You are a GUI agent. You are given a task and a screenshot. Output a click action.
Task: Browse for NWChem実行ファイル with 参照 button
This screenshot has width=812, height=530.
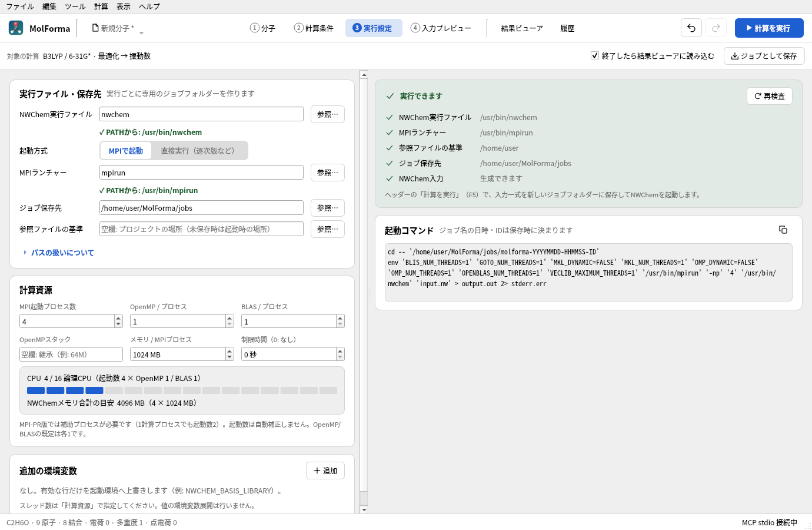328,114
